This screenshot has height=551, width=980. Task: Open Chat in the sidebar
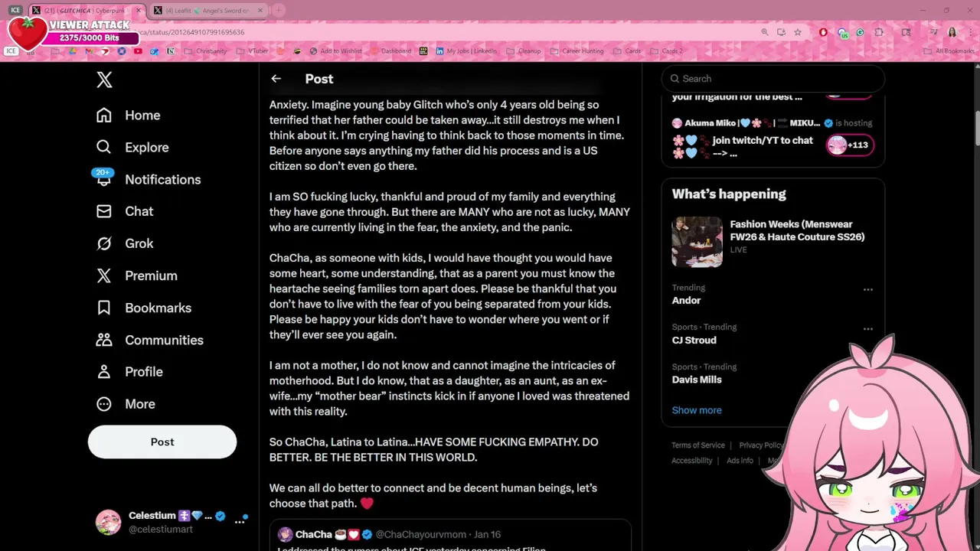(x=124, y=211)
